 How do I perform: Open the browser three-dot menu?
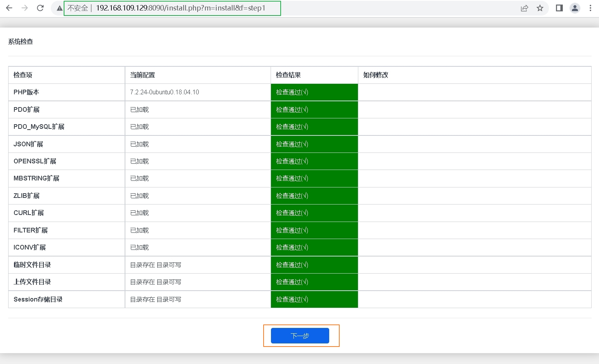[590, 8]
